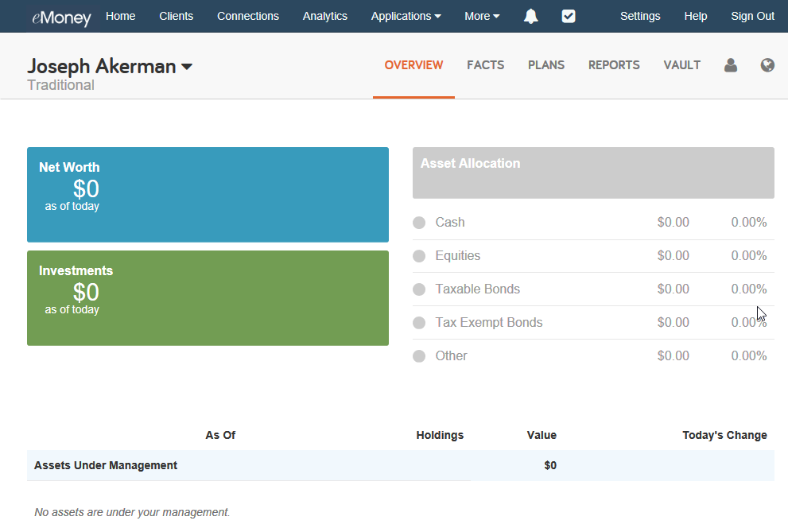View the REPORTS tab
This screenshot has height=532, width=788.
(x=613, y=65)
